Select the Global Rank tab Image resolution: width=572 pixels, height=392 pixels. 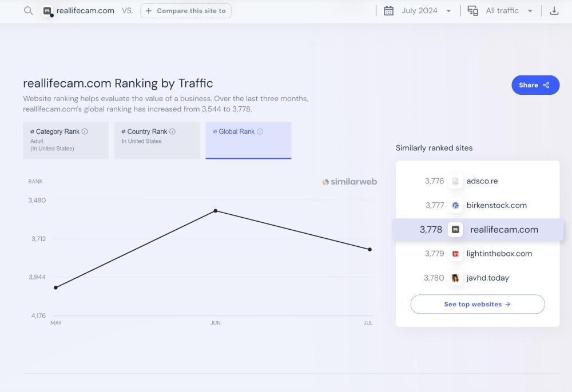pos(248,140)
